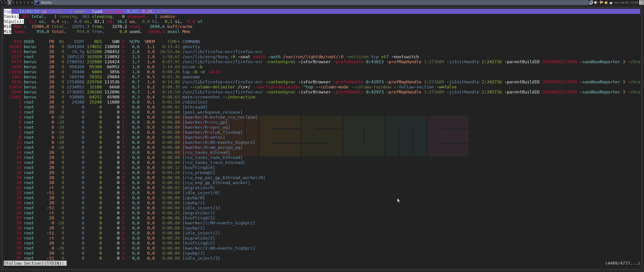Click the %CPU column header
The height and width of the screenshot is (272, 644).
tap(134, 42)
